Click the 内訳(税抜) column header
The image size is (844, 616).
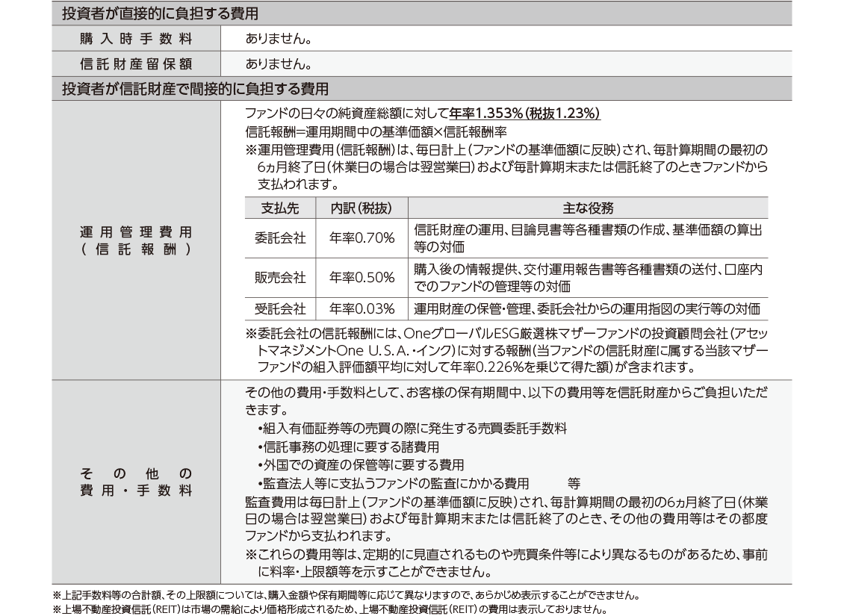(x=362, y=208)
